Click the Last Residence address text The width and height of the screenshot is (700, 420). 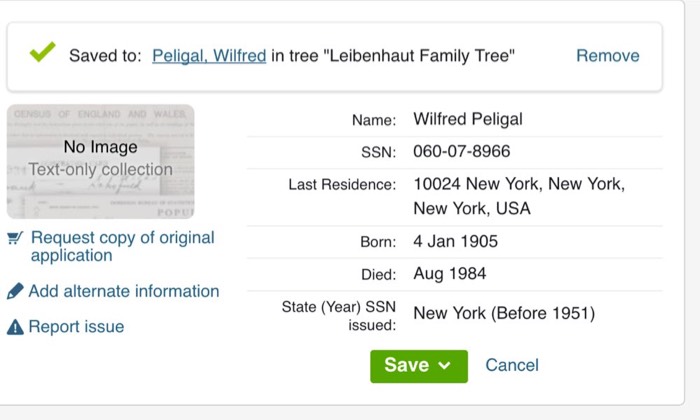[x=518, y=197]
